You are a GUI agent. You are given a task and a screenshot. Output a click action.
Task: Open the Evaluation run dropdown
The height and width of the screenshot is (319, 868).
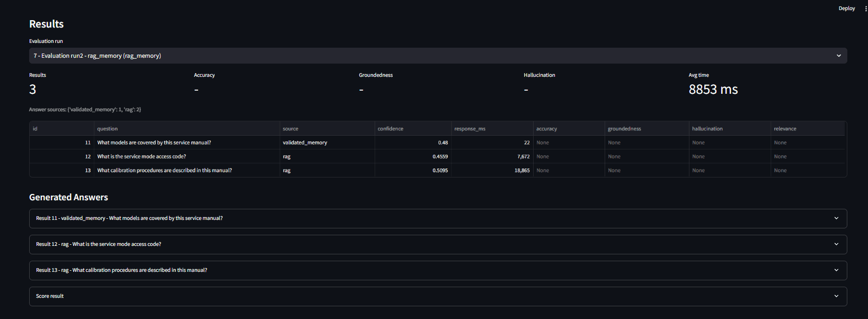tap(438, 56)
